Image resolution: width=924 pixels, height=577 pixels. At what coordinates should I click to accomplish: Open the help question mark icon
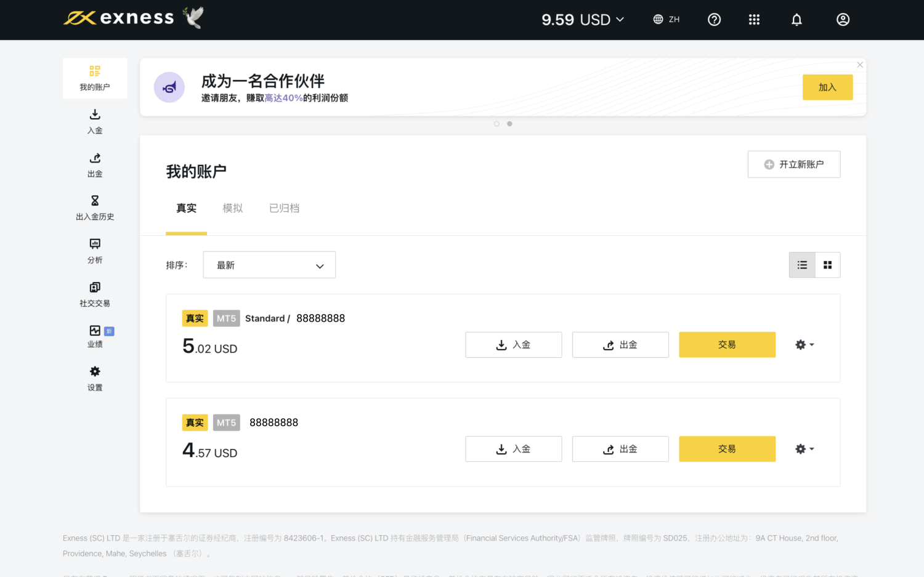714,20
